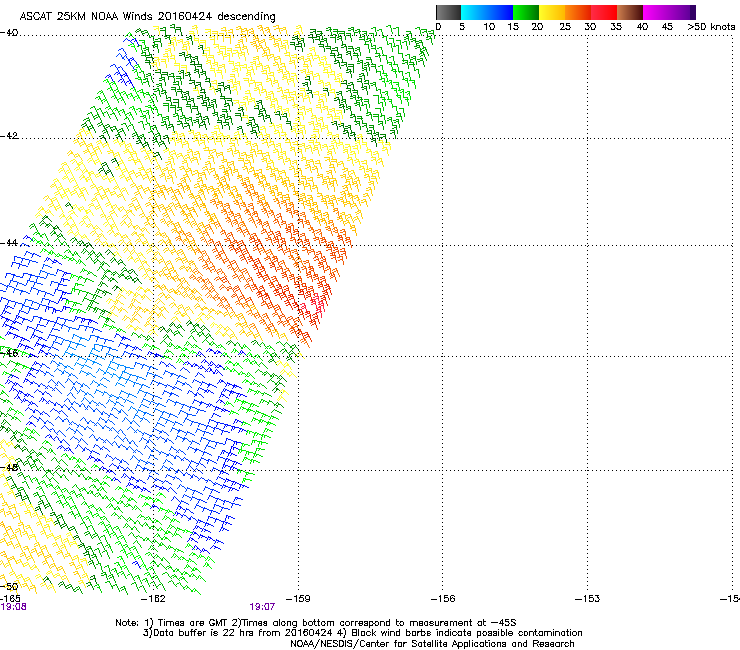Click the '-50' latitude label
Image resolution: width=740 pixels, height=650 pixels.
(x=9, y=587)
